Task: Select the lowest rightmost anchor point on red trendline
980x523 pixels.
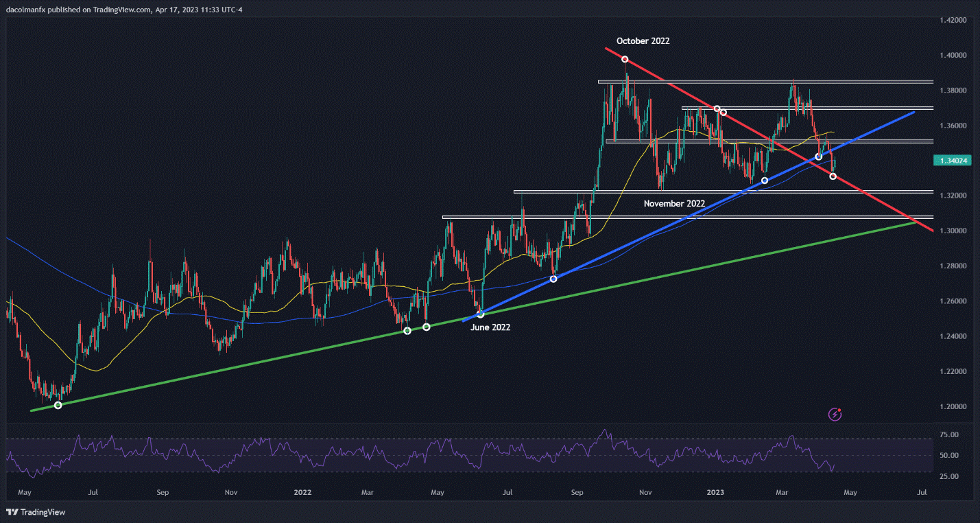Action: (833, 176)
